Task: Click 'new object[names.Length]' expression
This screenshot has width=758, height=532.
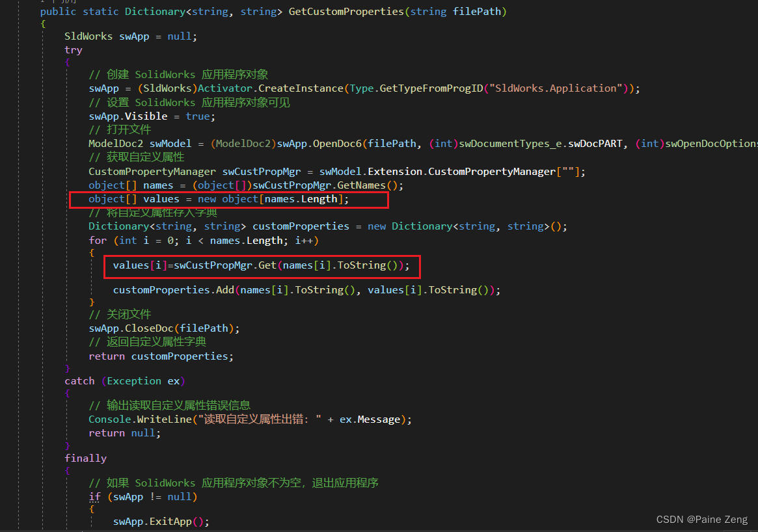Action: 270,199
